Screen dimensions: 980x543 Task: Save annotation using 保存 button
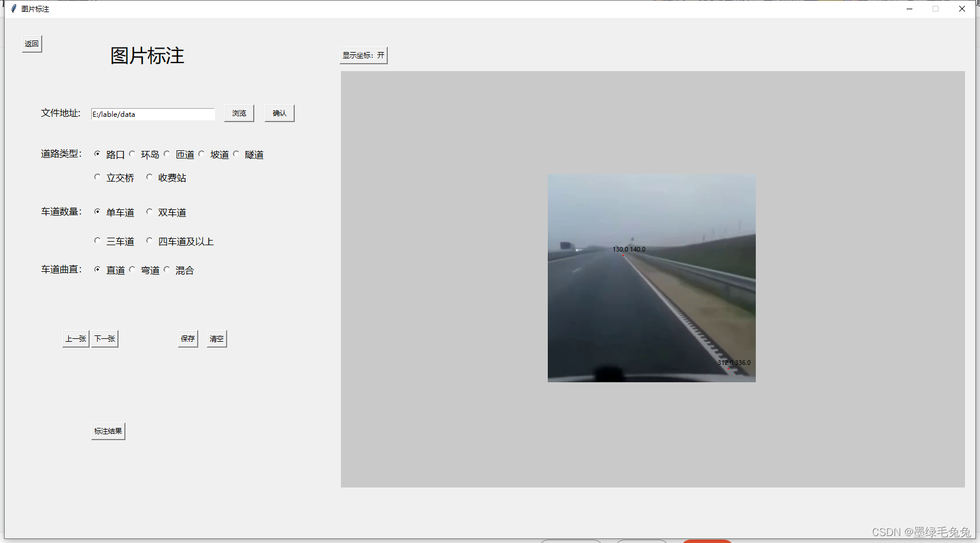pyautogui.click(x=187, y=338)
